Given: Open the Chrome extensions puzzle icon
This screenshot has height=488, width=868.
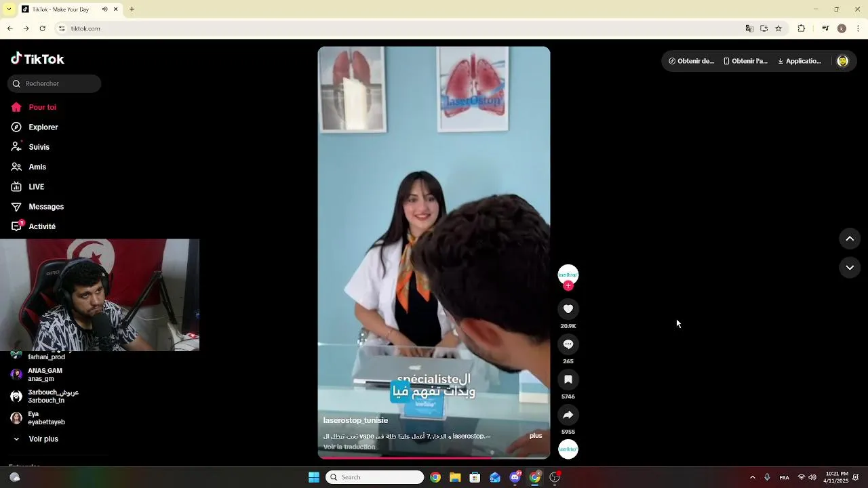Looking at the screenshot, I should coord(802,28).
